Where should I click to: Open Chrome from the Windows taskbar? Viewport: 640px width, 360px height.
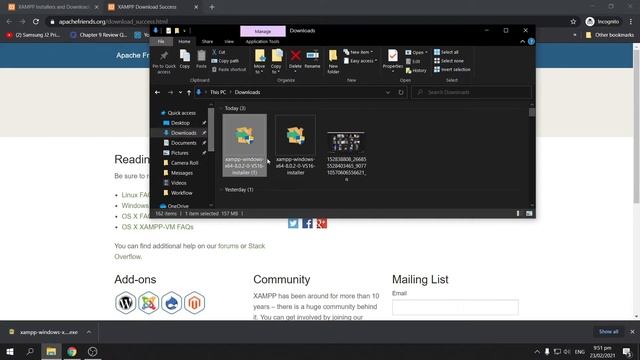(x=72, y=351)
